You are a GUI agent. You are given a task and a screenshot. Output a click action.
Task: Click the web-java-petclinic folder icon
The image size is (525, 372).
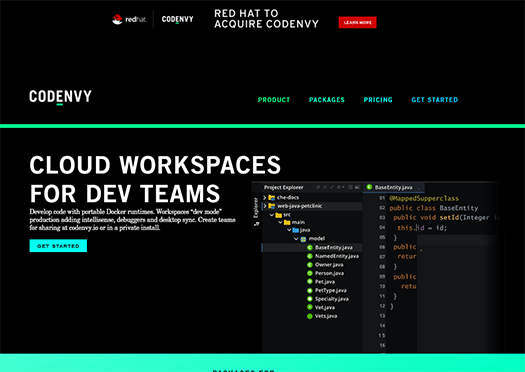pyautogui.click(x=272, y=206)
